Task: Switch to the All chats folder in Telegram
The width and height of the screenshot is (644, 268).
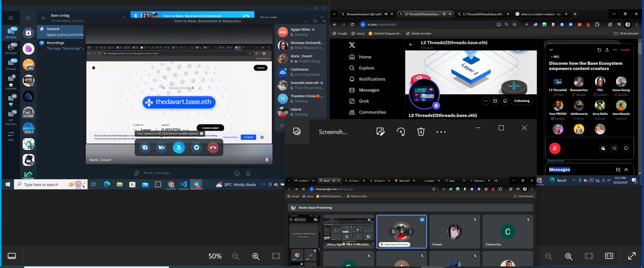Action: (x=11, y=32)
